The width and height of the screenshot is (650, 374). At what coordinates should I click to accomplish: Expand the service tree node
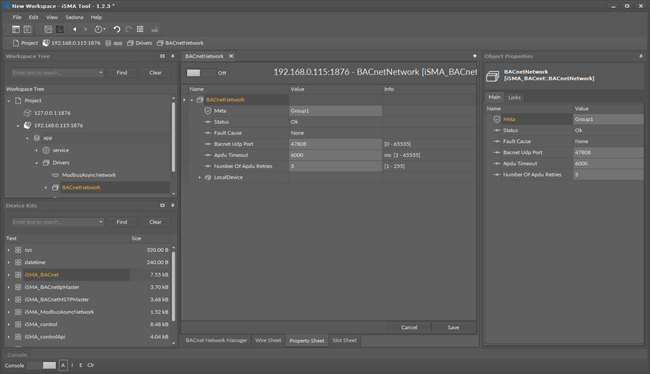[36, 150]
